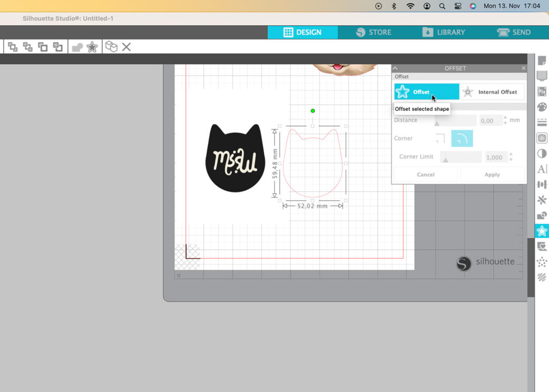
Task: Decrease the Corner Limit value with down arrow
Action: [x=511, y=160]
